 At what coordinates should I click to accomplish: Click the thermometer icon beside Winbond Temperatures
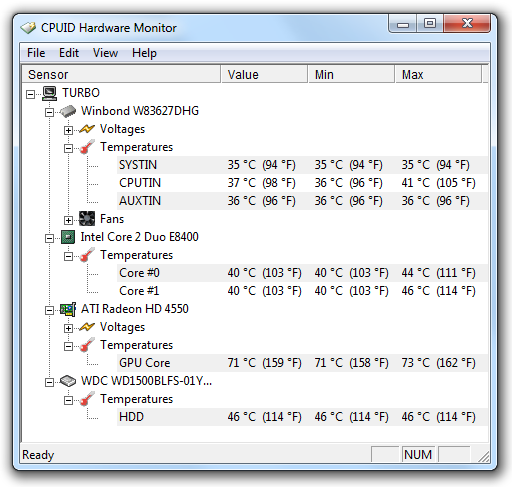[x=87, y=147]
